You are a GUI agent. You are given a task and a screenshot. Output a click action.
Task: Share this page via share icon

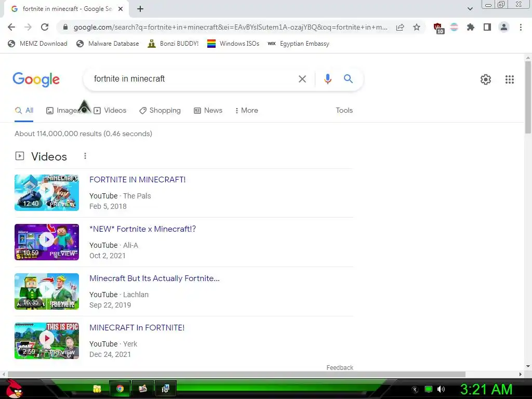click(x=400, y=27)
